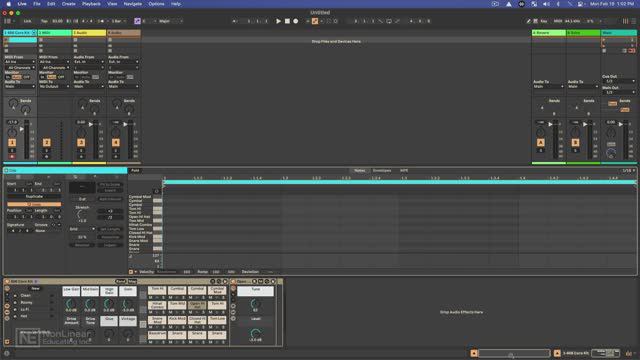Toggle 2 MIDI track activator button
640x360 pixels.
47,142
